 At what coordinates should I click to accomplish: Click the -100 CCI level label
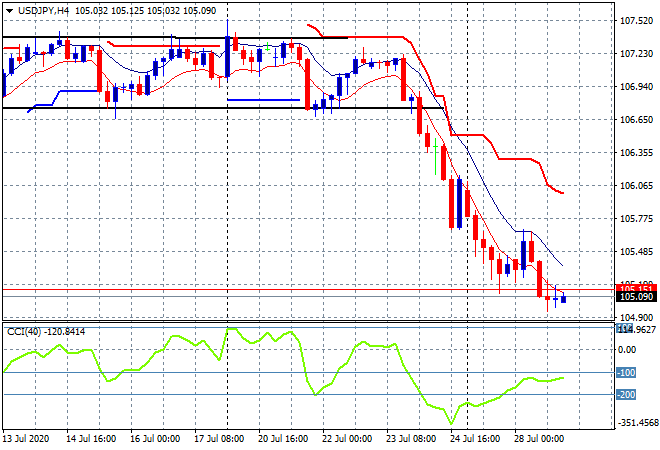click(626, 373)
